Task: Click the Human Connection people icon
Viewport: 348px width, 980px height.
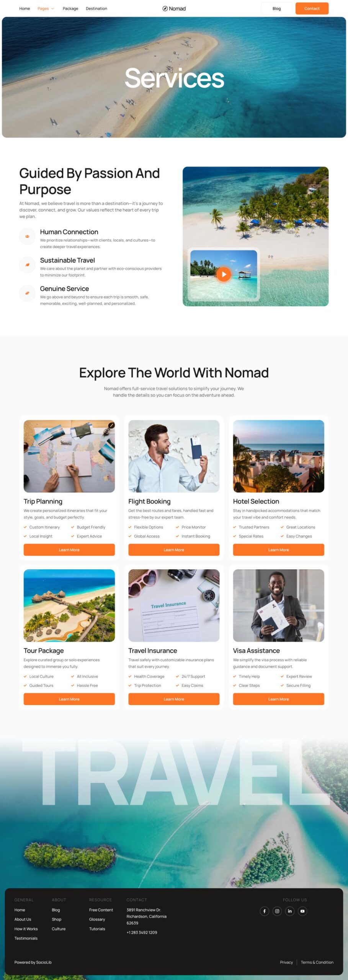Action: tap(27, 236)
